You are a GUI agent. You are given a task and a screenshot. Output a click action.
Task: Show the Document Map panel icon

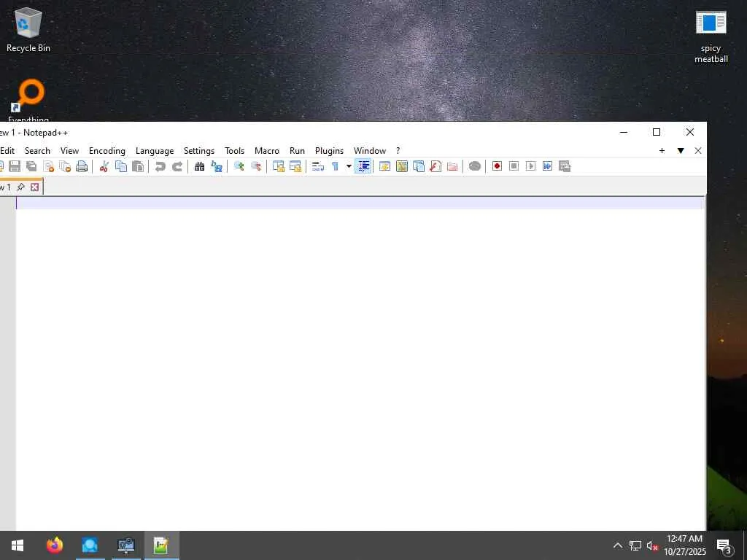pos(402,166)
